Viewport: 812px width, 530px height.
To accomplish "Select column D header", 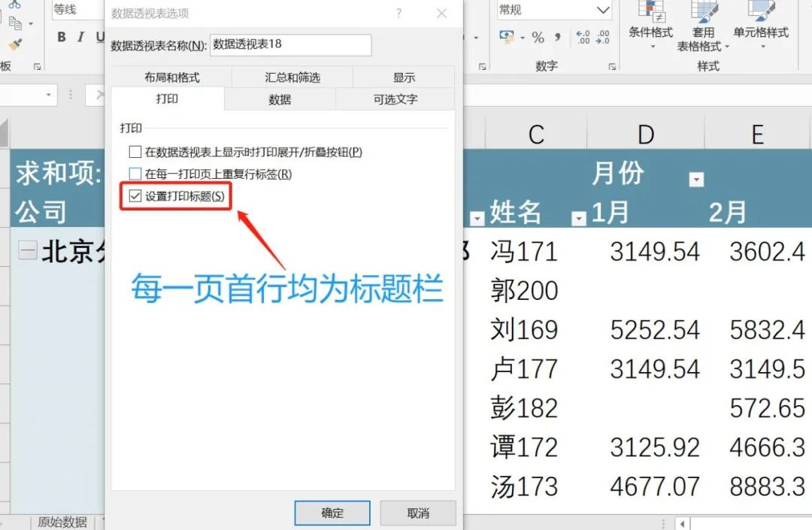I will click(x=646, y=134).
